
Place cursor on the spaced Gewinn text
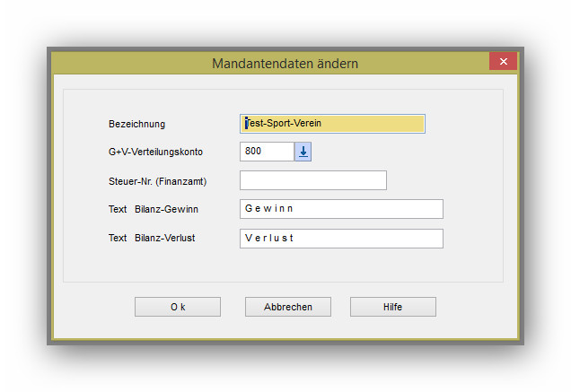pyautogui.click(x=268, y=209)
